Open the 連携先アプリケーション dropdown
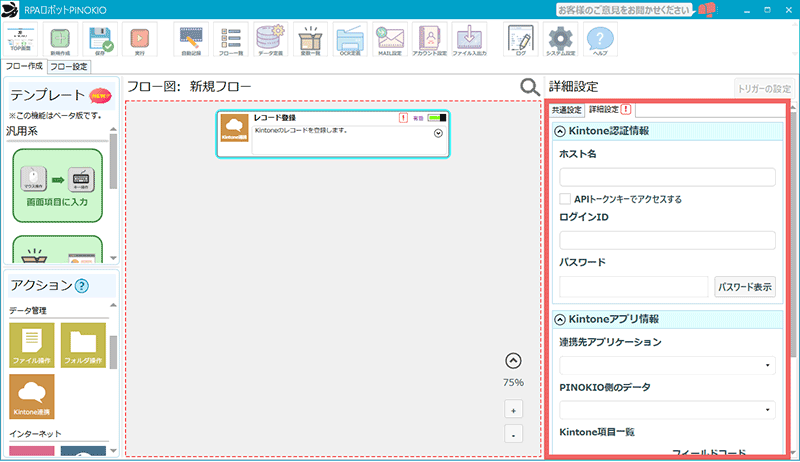 coord(667,365)
